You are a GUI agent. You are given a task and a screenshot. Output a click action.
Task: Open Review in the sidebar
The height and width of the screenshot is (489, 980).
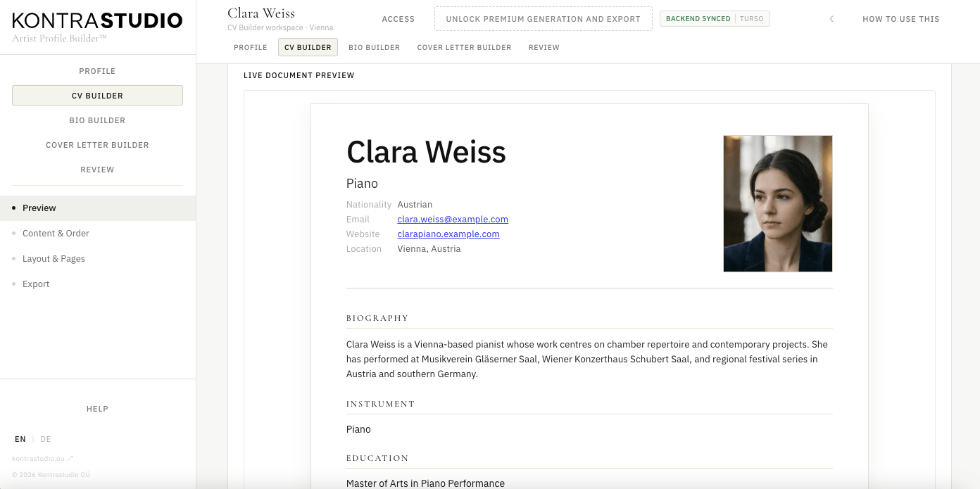click(x=97, y=170)
